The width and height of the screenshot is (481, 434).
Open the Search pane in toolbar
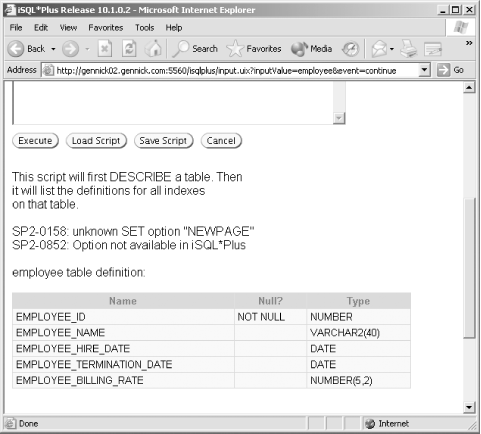point(195,49)
